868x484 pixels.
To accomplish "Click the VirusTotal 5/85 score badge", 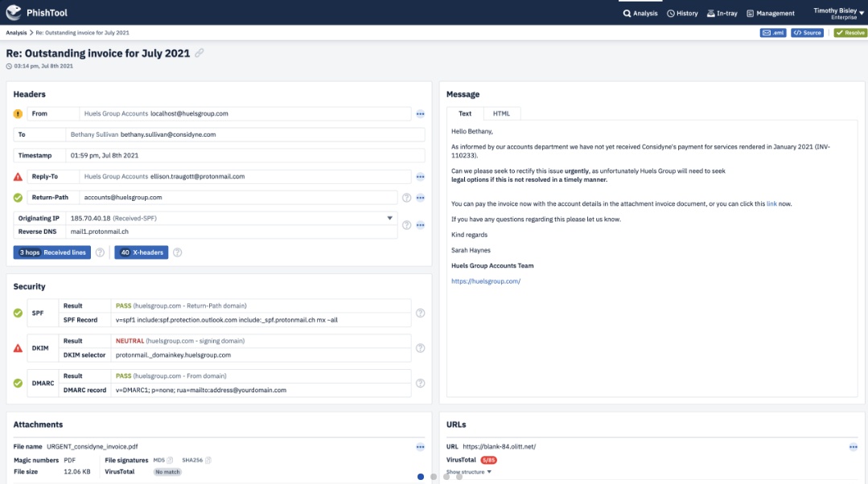I will (x=488, y=460).
